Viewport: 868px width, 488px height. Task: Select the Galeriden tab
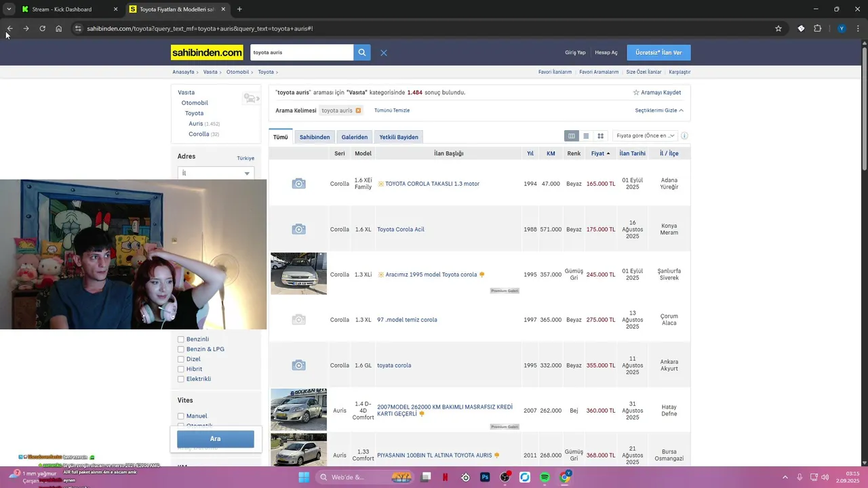(x=355, y=137)
